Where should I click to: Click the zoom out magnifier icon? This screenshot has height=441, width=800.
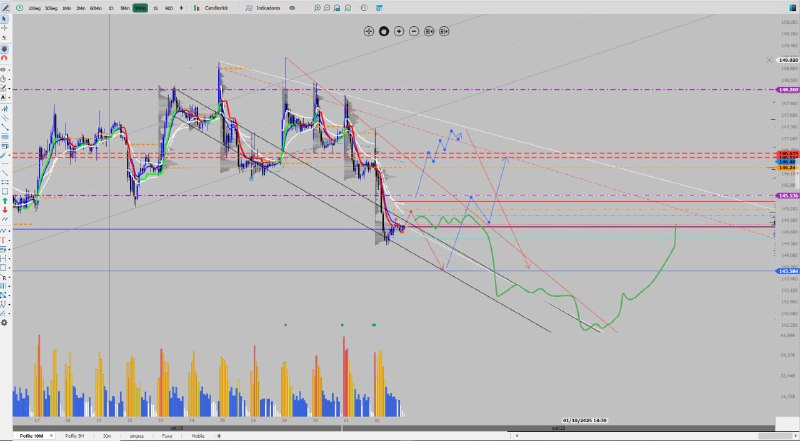(325, 7)
